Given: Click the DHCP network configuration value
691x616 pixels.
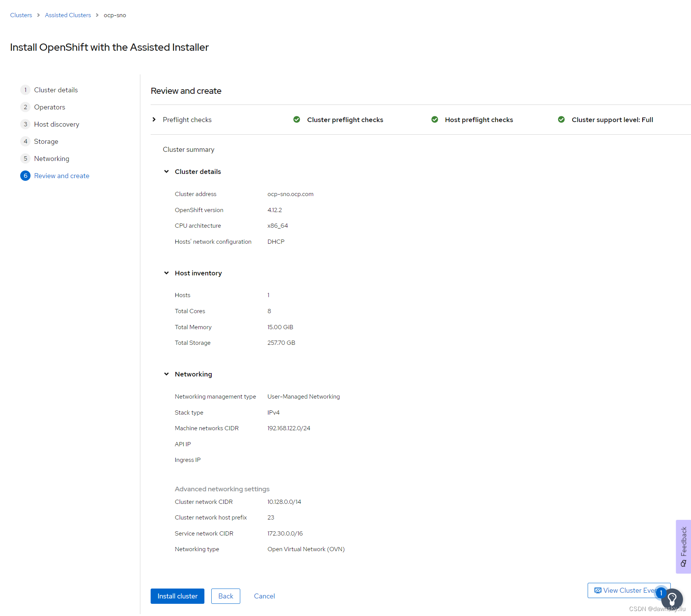Looking at the screenshot, I should [x=276, y=242].
